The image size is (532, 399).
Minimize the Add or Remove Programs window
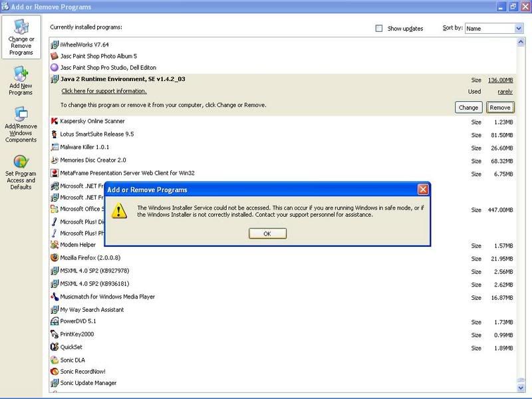coord(501,7)
